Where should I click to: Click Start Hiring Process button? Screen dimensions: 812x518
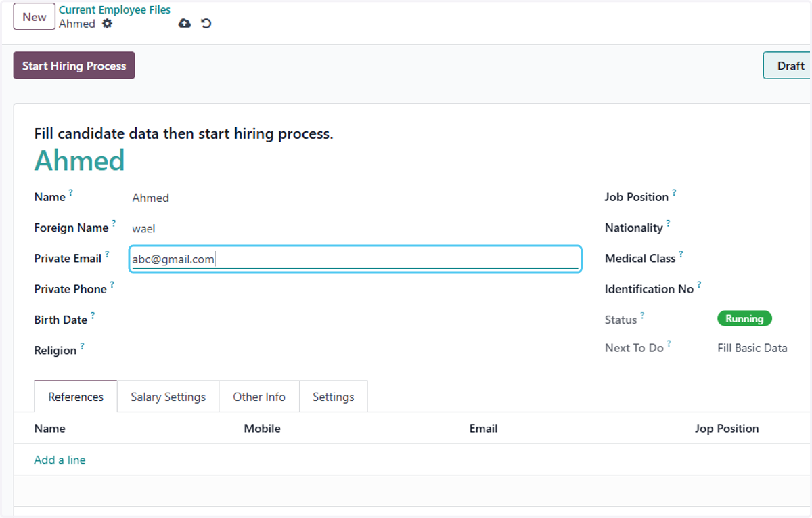pos(74,66)
